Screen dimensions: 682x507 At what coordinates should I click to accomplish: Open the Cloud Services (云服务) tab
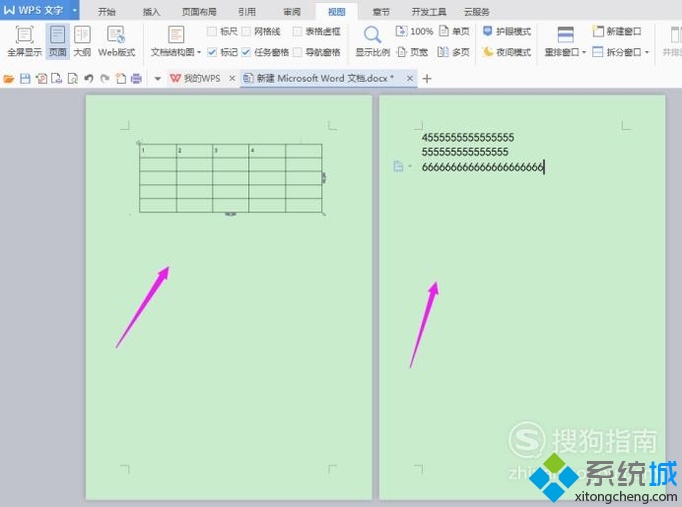point(476,12)
